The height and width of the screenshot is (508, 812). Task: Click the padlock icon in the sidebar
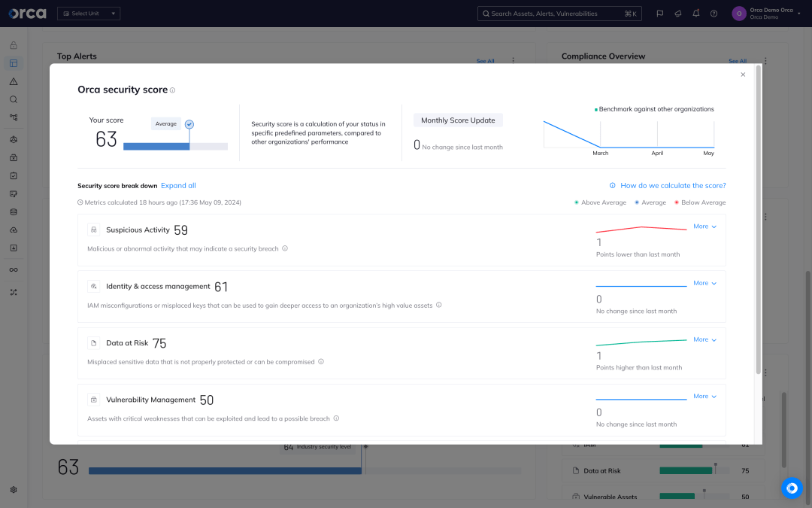pyautogui.click(x=14, y=45)
